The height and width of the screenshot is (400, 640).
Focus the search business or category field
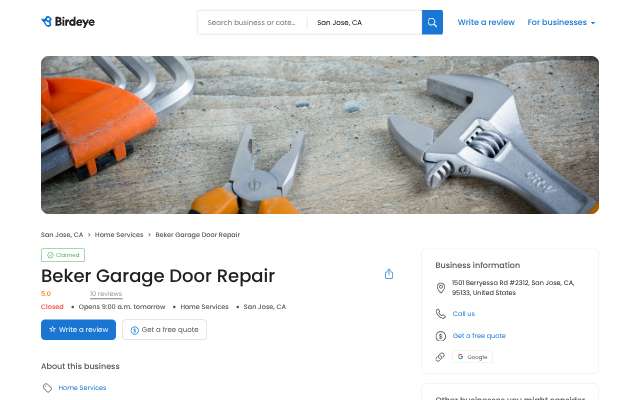252,22
